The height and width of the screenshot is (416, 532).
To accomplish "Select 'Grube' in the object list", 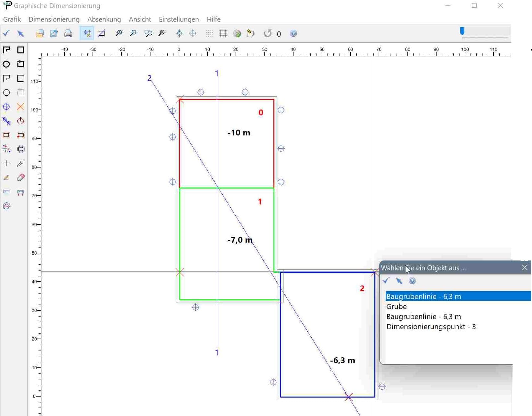I will 396,306.
